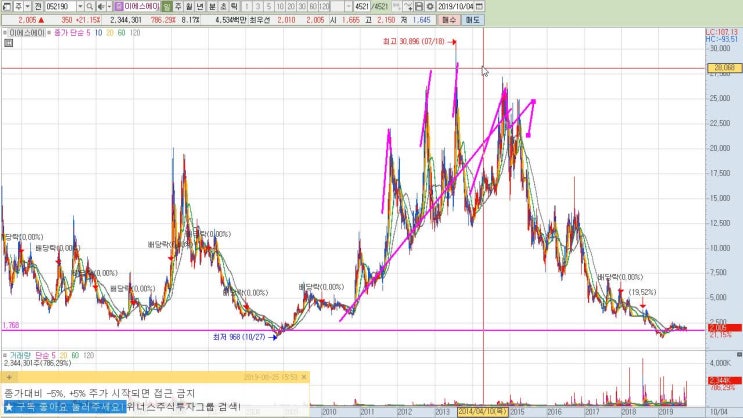Switch to 틱 tick chart period
743x418 pixels.
(x=234, y=7)
